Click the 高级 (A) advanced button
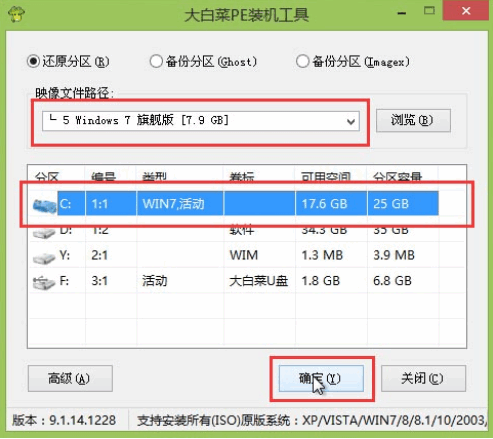Viewport: 493px width, 439px height. (x=70, y=378)
